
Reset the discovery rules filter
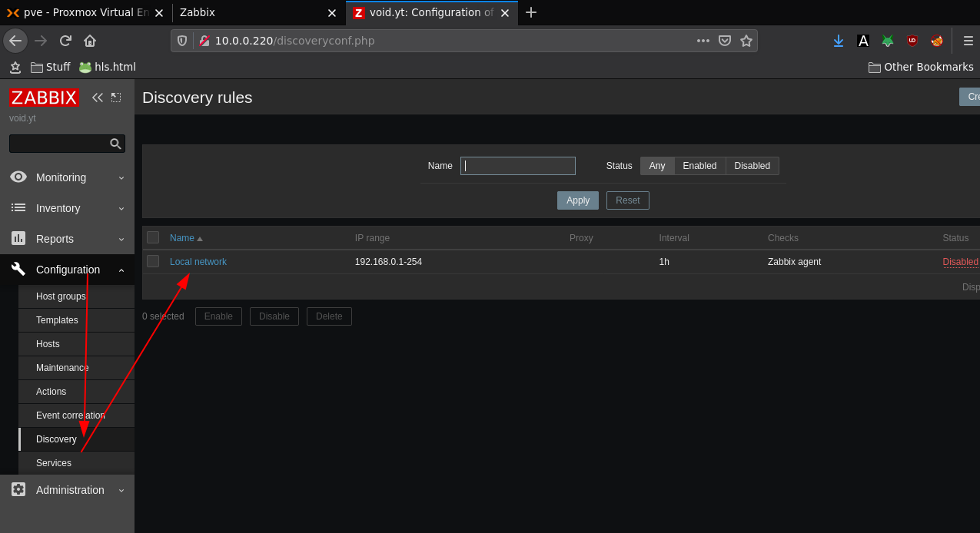[628, 200]
